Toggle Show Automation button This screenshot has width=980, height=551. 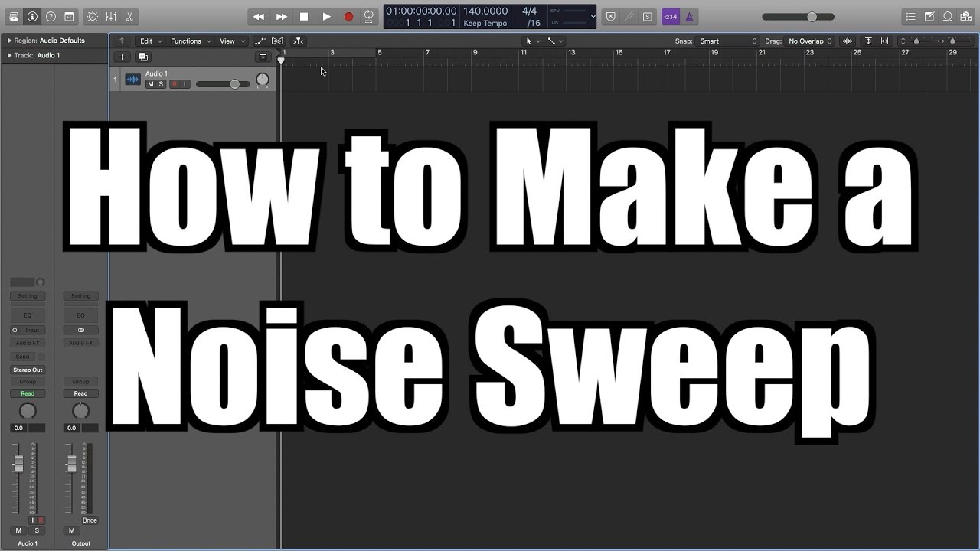click(260, 41)
